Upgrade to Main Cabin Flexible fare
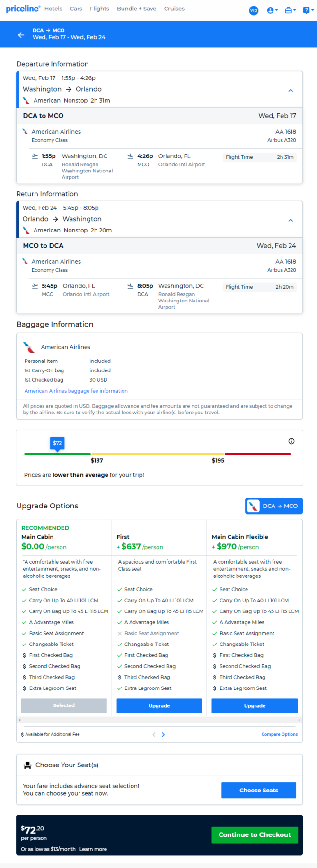The width and height of the screenshot is (317, 868). 255,705
